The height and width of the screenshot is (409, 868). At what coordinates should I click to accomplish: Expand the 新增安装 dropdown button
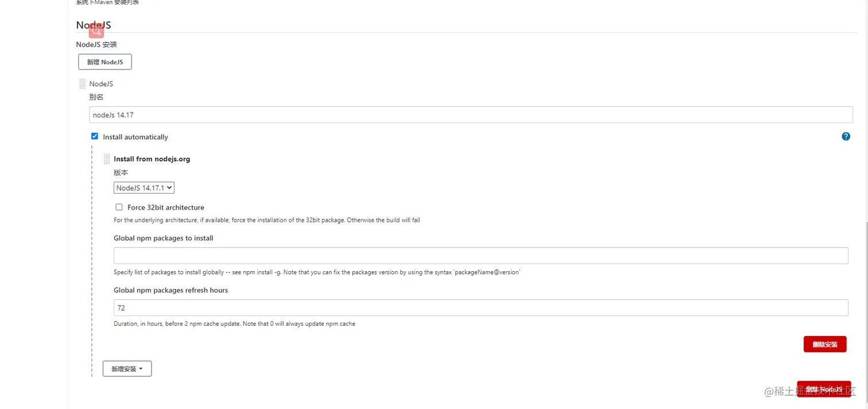click(127, 369)
